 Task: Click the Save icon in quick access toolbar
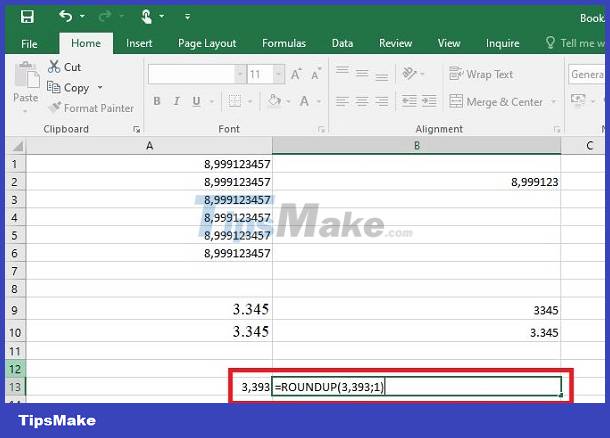pyautogui.click(x=27, y=17)
